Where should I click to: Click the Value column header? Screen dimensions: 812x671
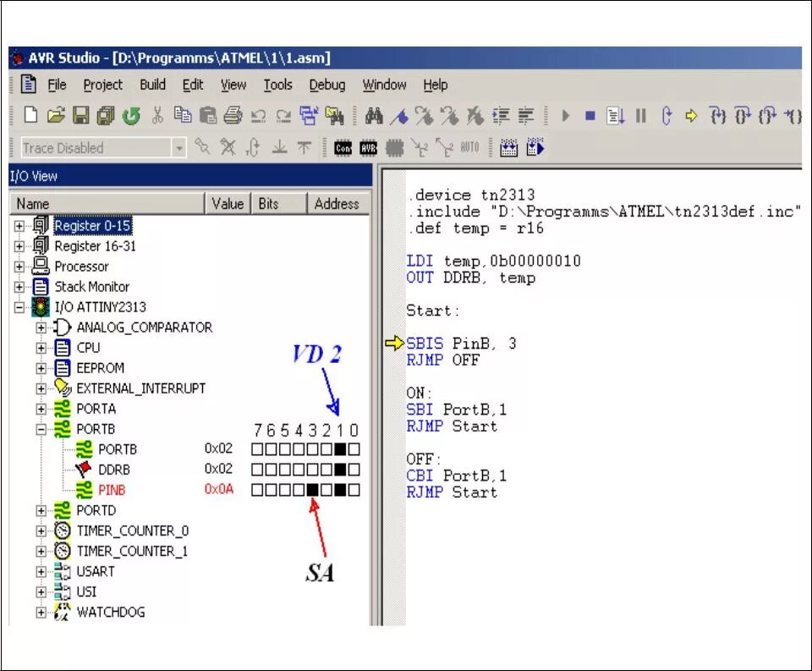coord(228,204)
